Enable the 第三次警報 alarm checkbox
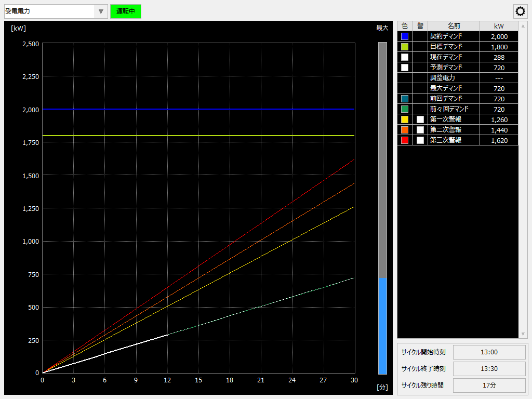The width and height of the screenshot is (532, 399). [x=420, y=140]
